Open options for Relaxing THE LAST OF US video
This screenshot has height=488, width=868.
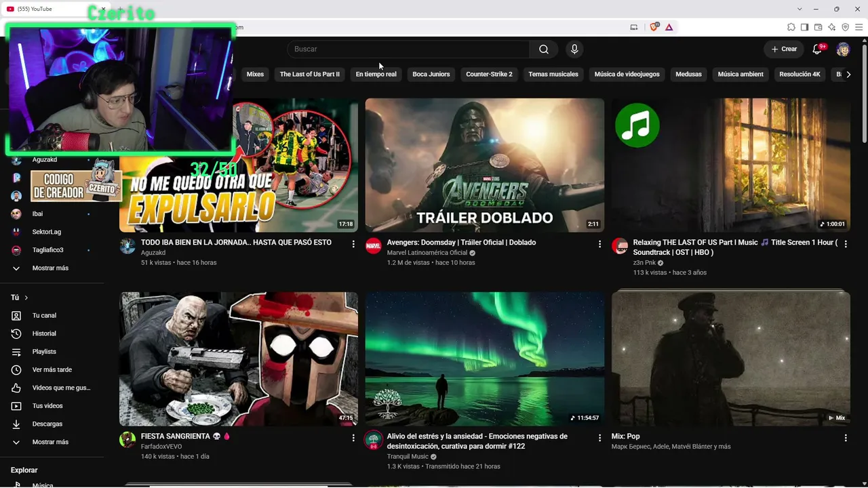click(846, 243)
